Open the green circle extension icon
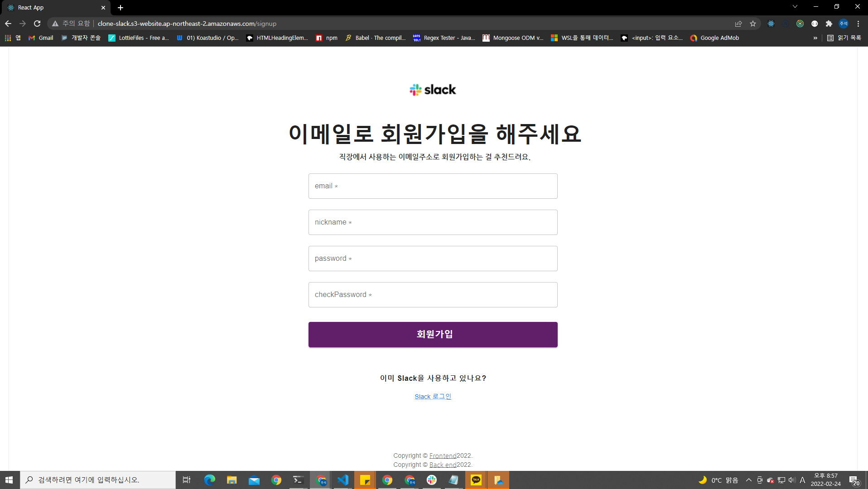This screenshot has height=489, width=868. pos(800,24)
